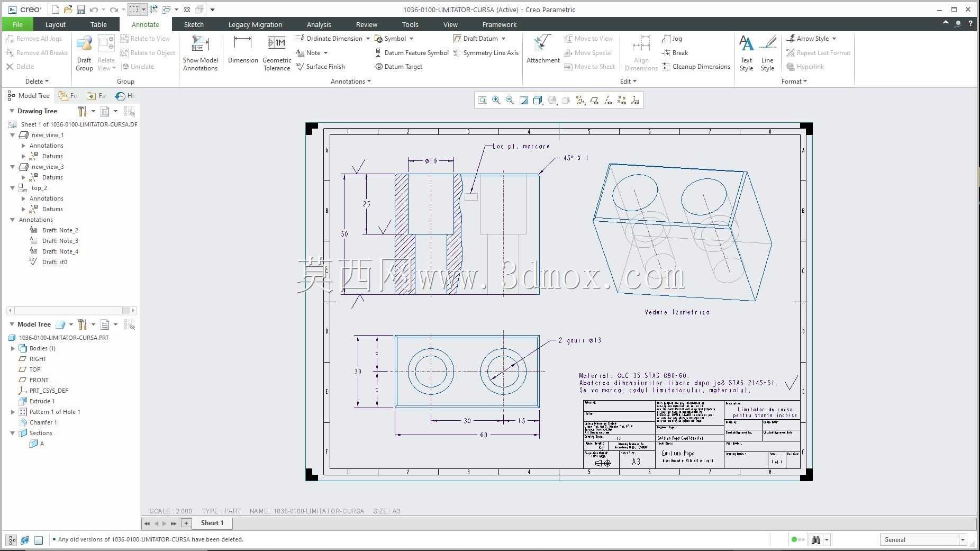Screen dimensions: 980x551
Task: Open the General selection filter combo box
Action: 923,540
